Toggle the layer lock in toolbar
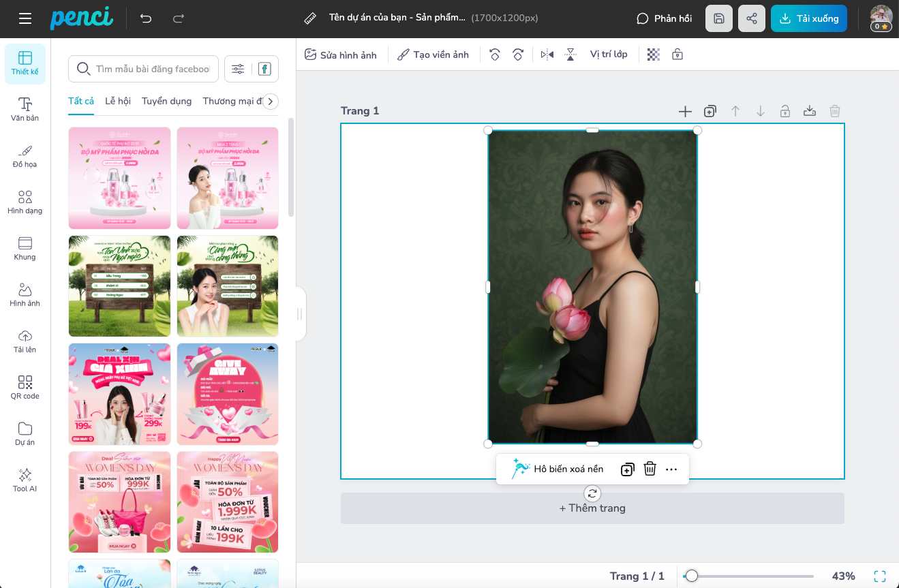 677,55
